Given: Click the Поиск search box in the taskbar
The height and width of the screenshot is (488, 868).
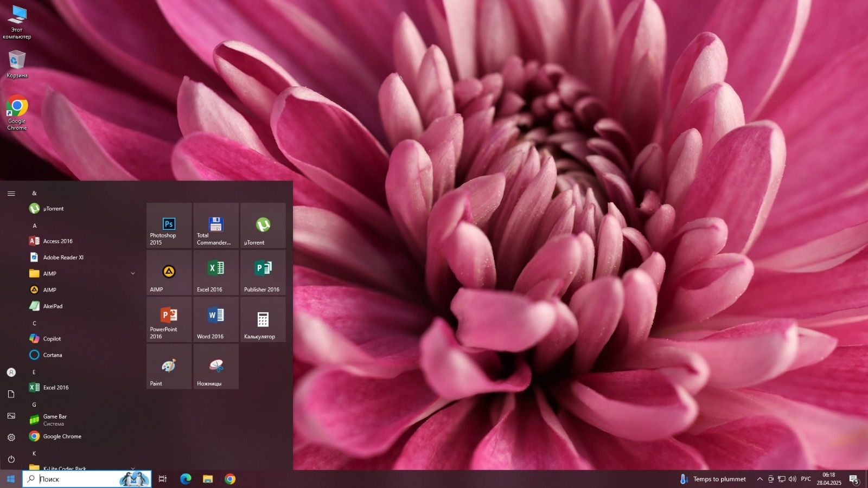Looking at the screenshot, I should click(87, 479).
